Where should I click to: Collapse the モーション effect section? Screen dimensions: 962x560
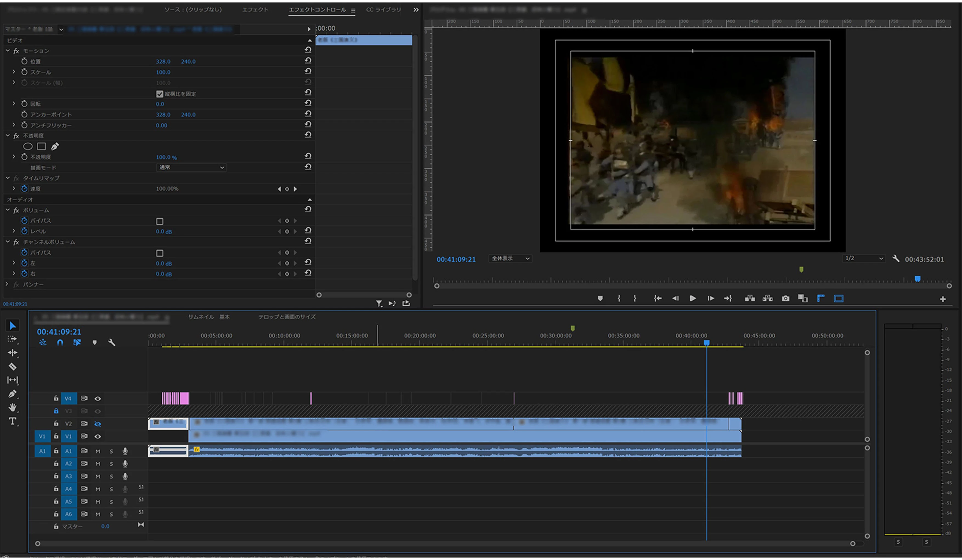[x=8, y=51]
